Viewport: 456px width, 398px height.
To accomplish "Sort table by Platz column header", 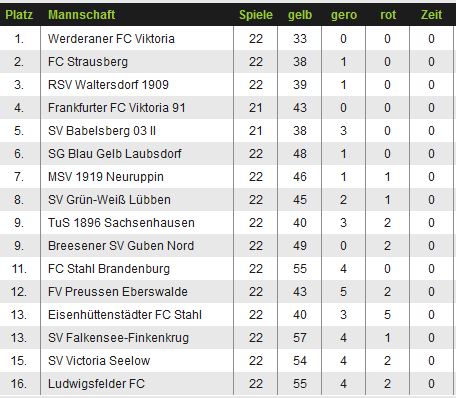I will (19, 15).
